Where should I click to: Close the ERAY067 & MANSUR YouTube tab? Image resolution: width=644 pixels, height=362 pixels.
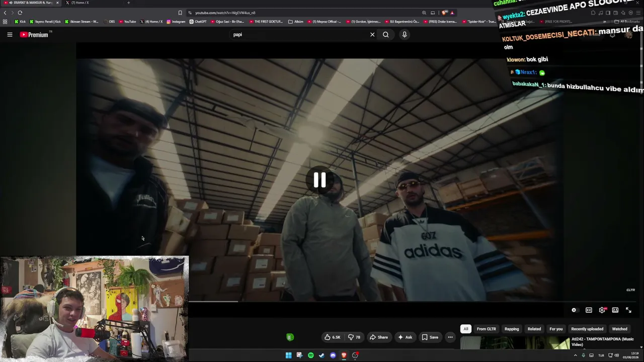click(x=57, y=3)
